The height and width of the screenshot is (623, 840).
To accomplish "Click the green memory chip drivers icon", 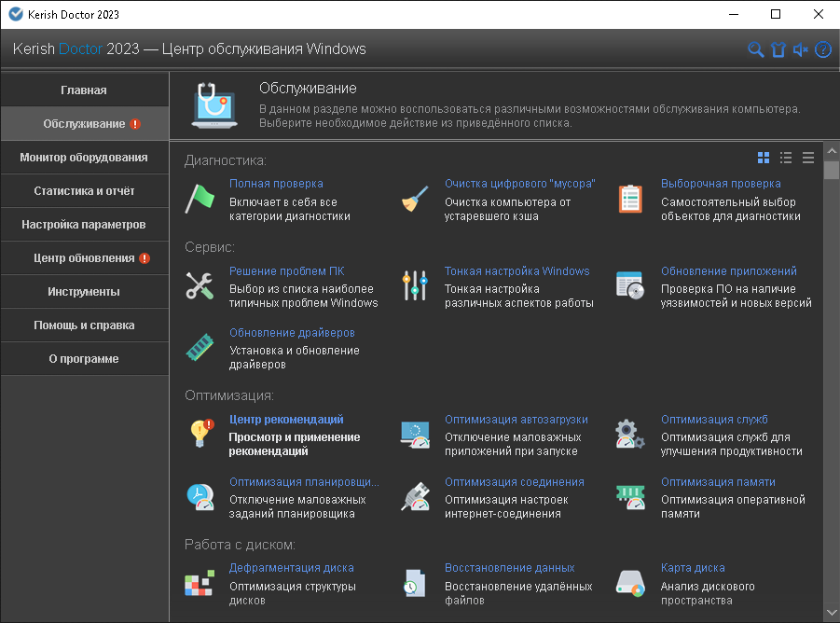I will tap(200, 347).
